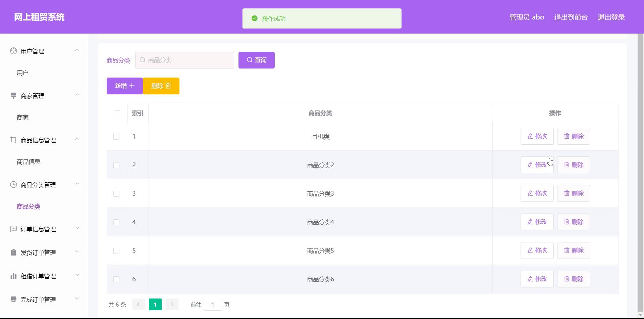Click the 完成订单管理 sidebar icon
This screenshot has width=644, height=319.
(x=13, y=300)
